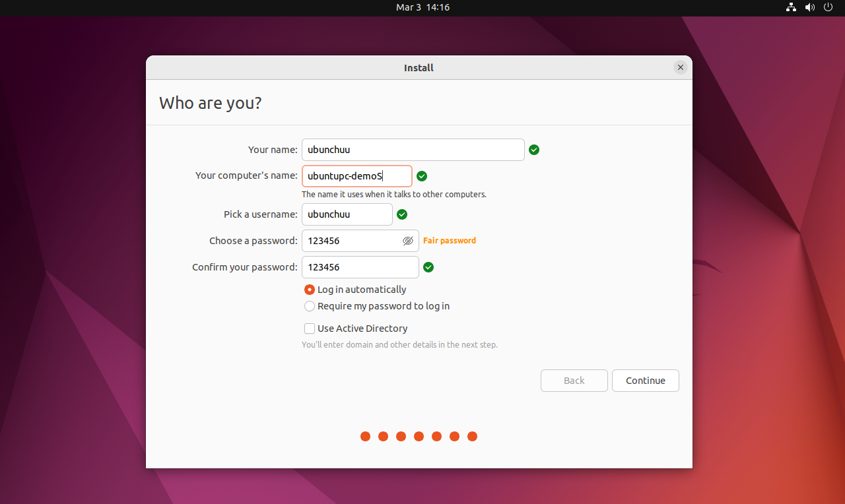Toggle password visibility eye icon
Image resolution: width=845 pixels, height=504 pixels.
coord(408,241)
